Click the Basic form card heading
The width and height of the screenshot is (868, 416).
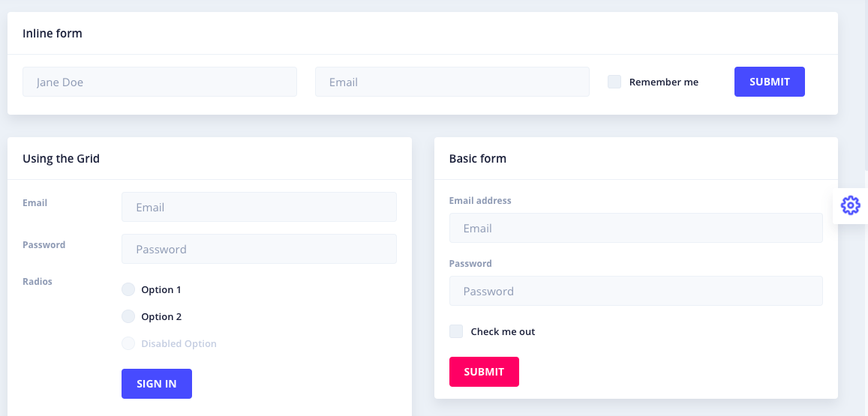477,159
